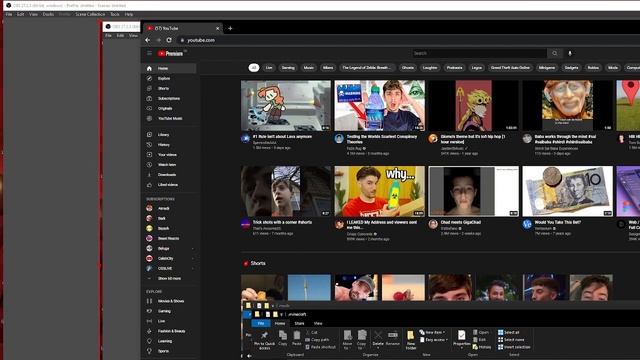
Task: Click Paste in the Explorer Clipboard group
Action: (297, 338)
